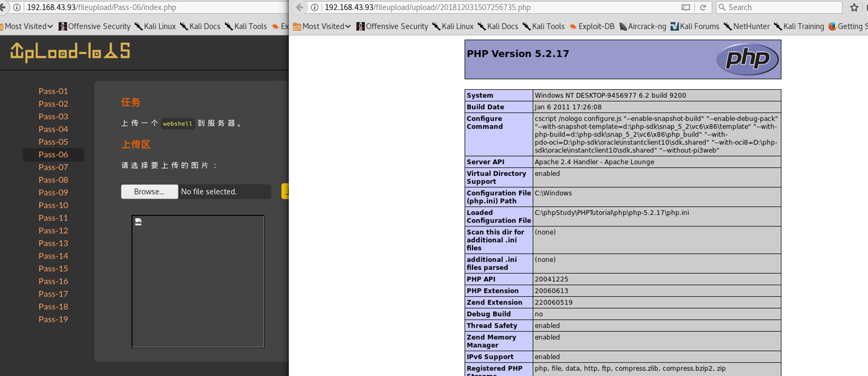Open Kali Linux bookmark in phpinfo window
Image resolution: width=868 pixels, height=376 pixels.
[453, 26]
